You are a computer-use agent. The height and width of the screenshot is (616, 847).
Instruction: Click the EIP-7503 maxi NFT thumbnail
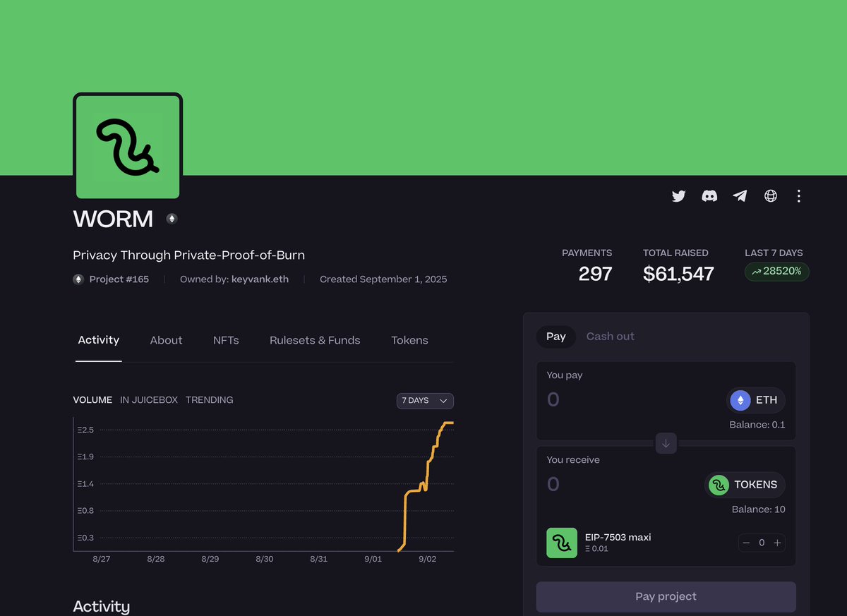coord(562,543)
